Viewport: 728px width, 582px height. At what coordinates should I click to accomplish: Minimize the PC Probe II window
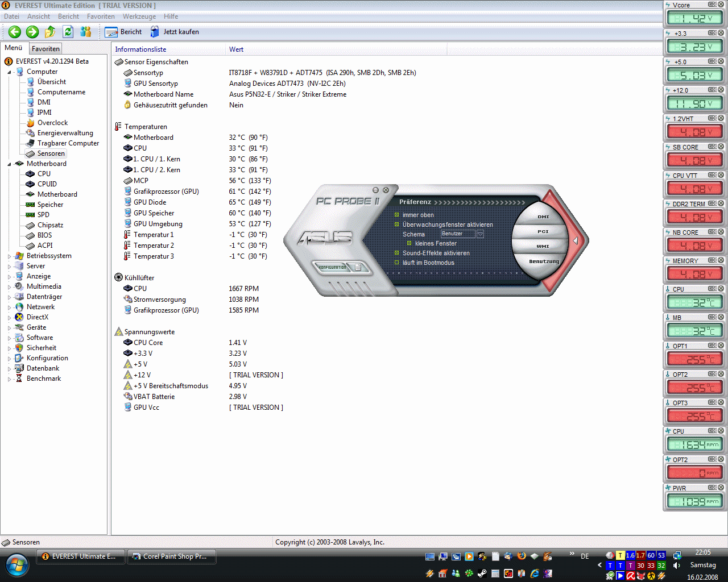(x=376, y=190)
